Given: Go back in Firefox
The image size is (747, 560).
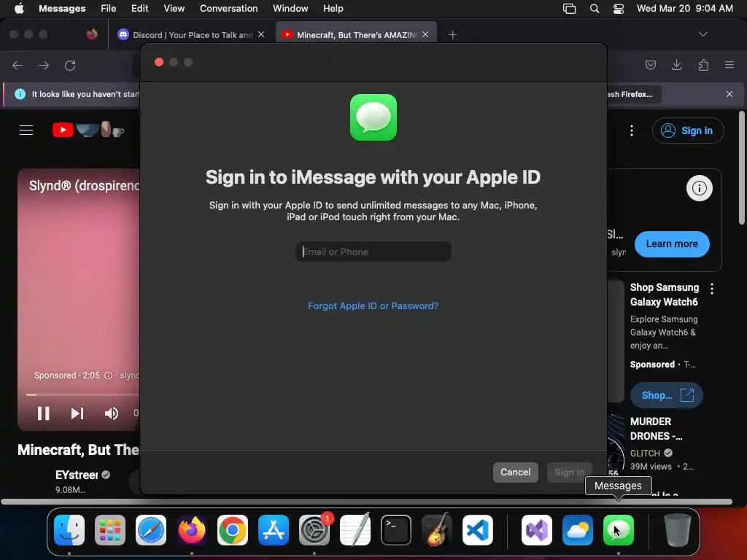Looking at the screenshot, I should pyautogui.click(x=18, y=65).
